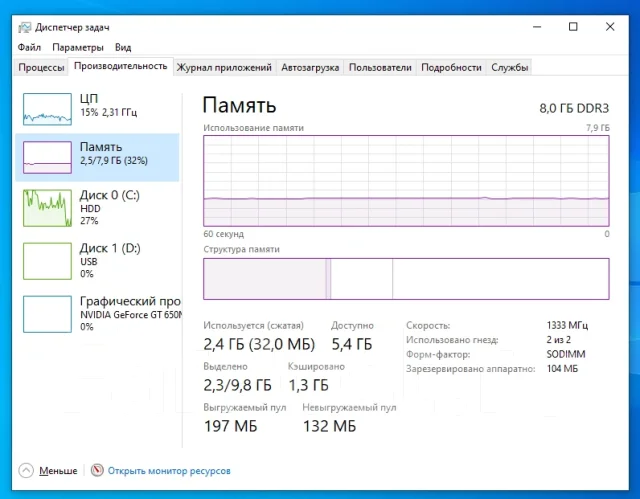The width and height of the screenshot is (640, 499).
Task: Close the Диспетчер задач window
Action: click(x=610, y=27)
